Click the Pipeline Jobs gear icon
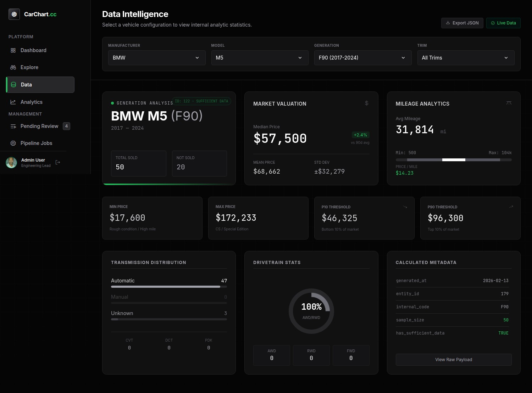Image resolution: width=532 pixels, height=393 pixels. click(13, 143)
